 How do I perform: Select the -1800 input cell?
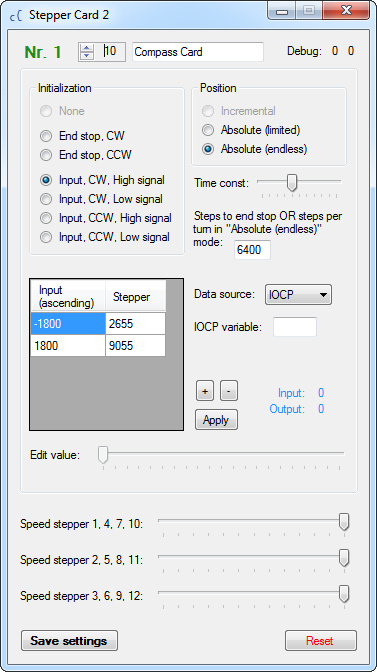[x=68, y=324]
